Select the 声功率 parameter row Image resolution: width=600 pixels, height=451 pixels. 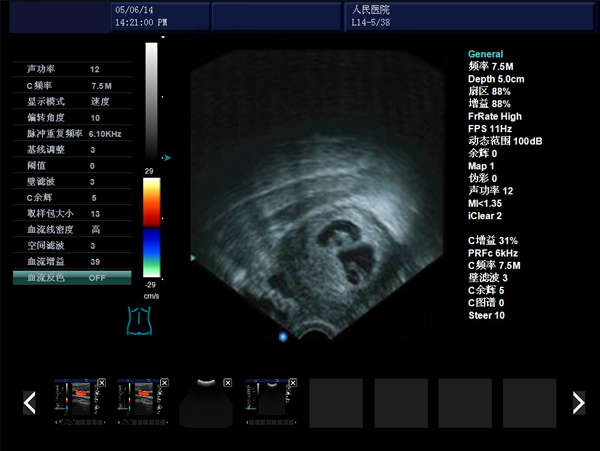tap(72, 69)
